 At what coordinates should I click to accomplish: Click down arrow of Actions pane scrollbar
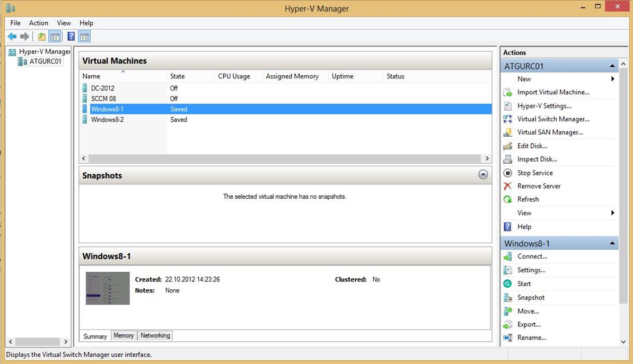click(623, 342)
